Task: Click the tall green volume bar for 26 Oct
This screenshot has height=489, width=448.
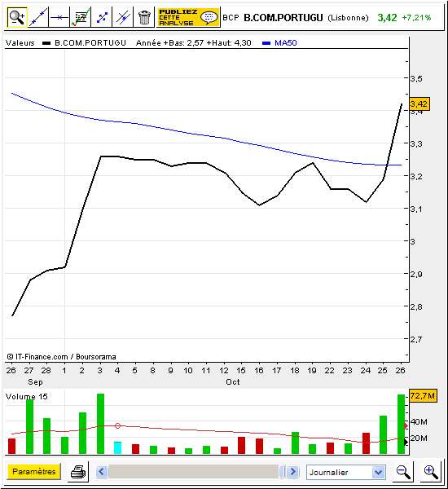Action: pos(401,424)
